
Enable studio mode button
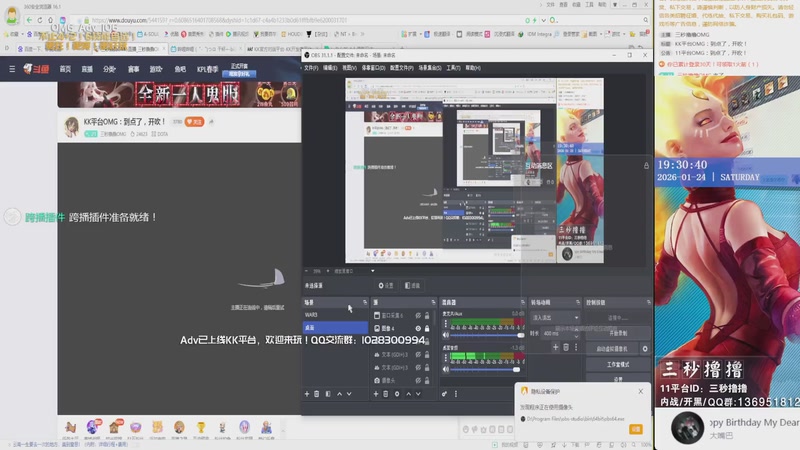[x=618, y=365]
